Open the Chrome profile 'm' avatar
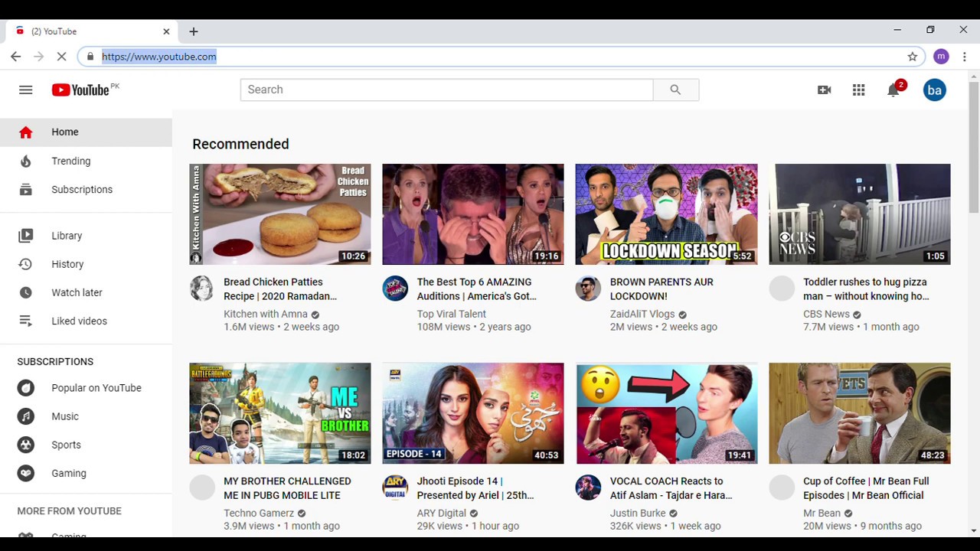 (x=941, y=57)
